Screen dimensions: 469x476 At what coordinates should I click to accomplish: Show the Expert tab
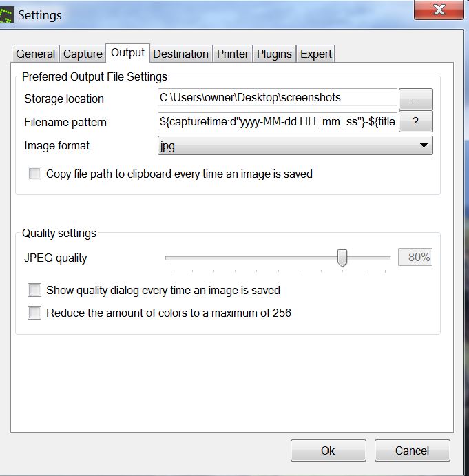pos(316,54)
